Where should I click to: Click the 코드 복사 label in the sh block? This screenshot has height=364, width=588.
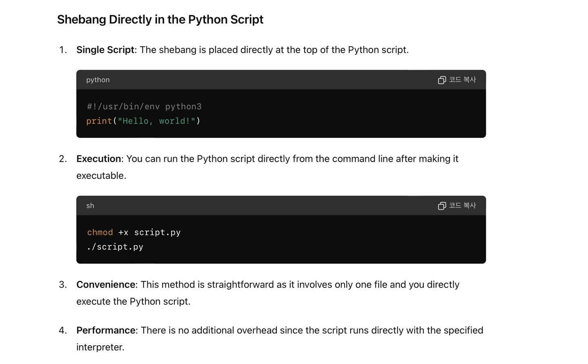pos(462,205)
